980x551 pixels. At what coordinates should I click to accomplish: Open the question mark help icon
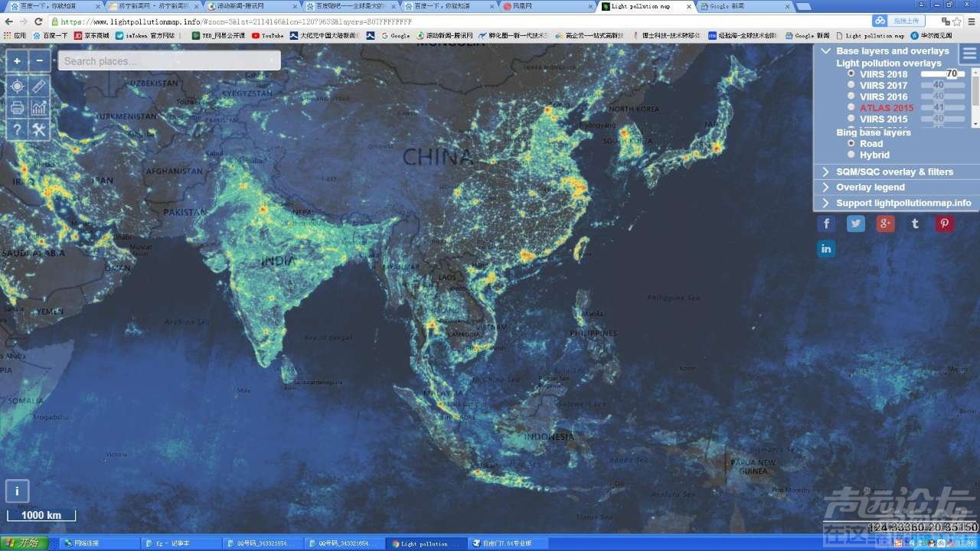17,131
